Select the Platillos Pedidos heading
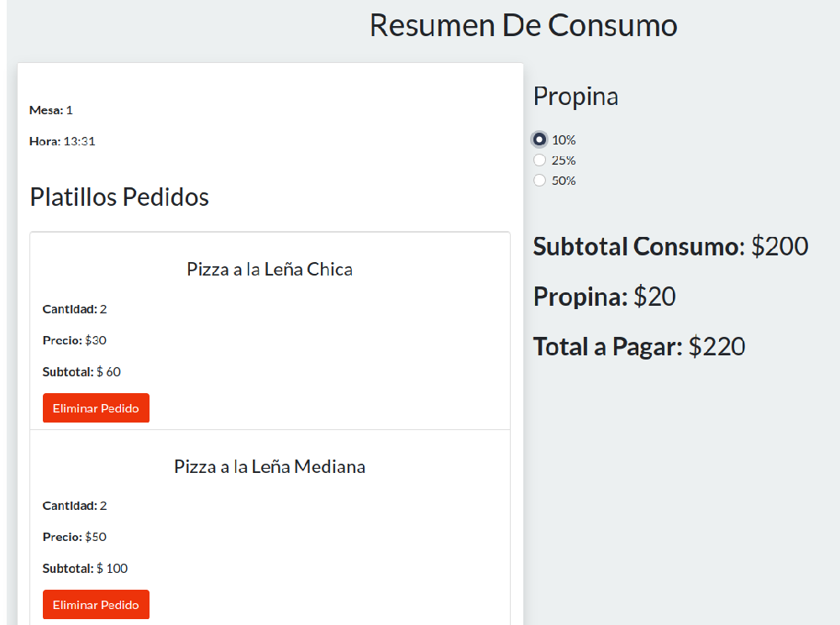This screenshot has width=840, height=625. [x=119, y=197]
